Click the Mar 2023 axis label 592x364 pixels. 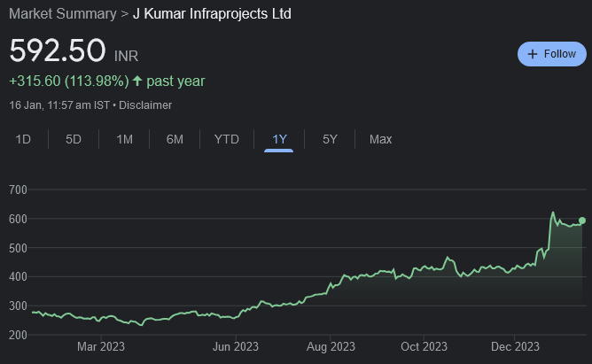tap(101, 346)
